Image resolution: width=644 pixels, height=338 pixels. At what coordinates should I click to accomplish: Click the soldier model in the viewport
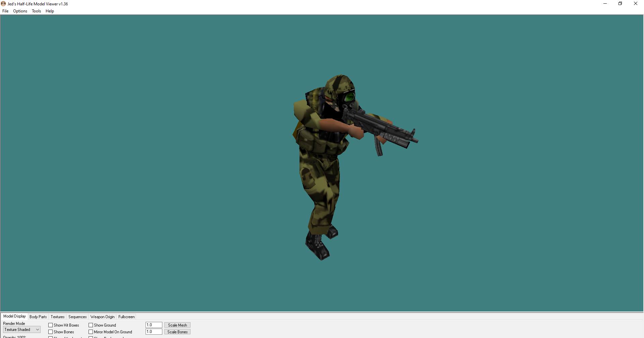pos(322,161)
